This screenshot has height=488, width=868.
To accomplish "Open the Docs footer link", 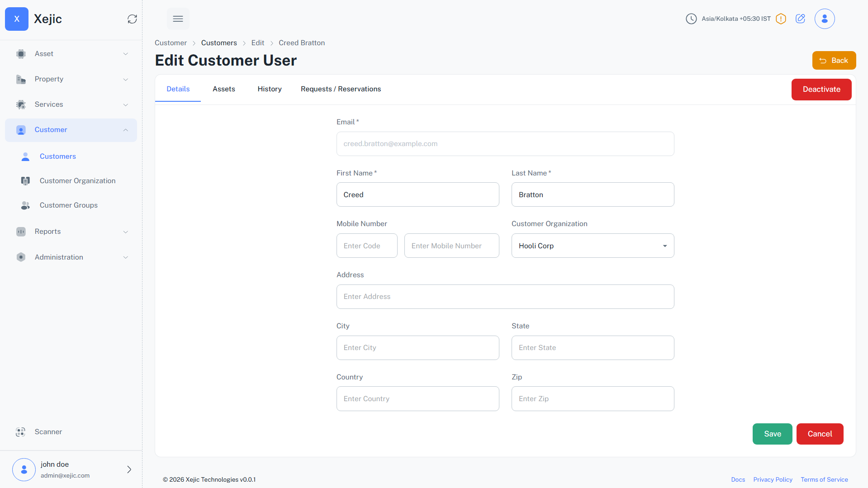I will 738,479.
